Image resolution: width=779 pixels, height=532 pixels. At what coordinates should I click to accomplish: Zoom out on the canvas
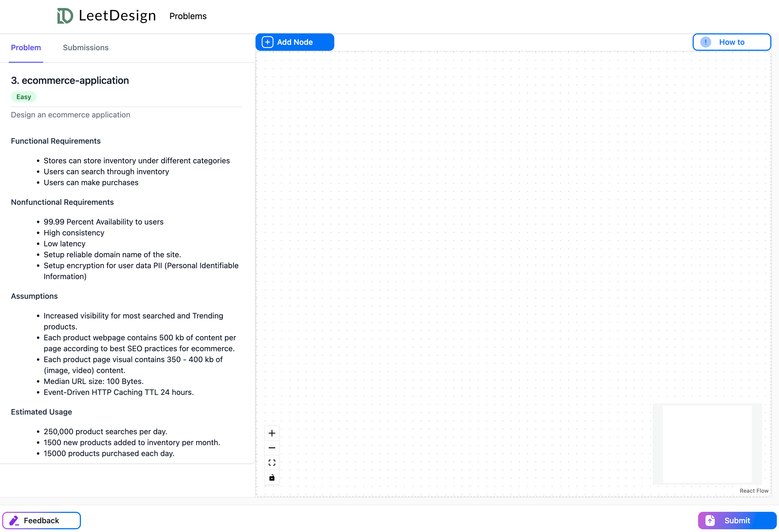pos(272,448)
